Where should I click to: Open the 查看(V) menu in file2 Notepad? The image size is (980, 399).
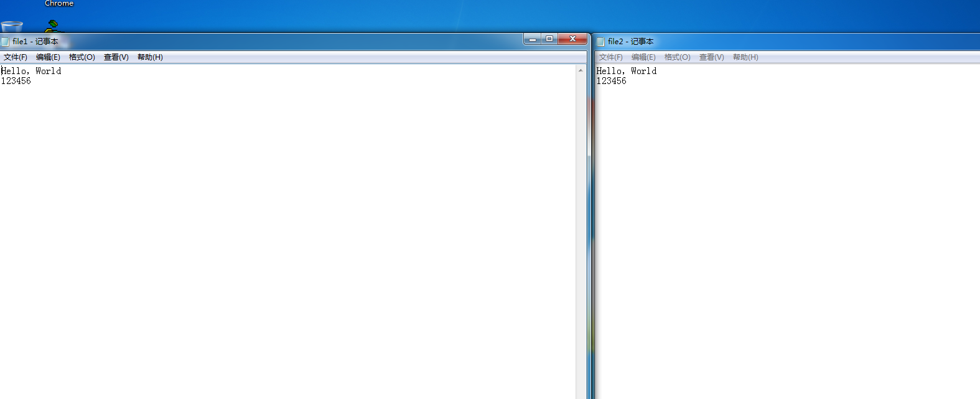tap(712, 57)
